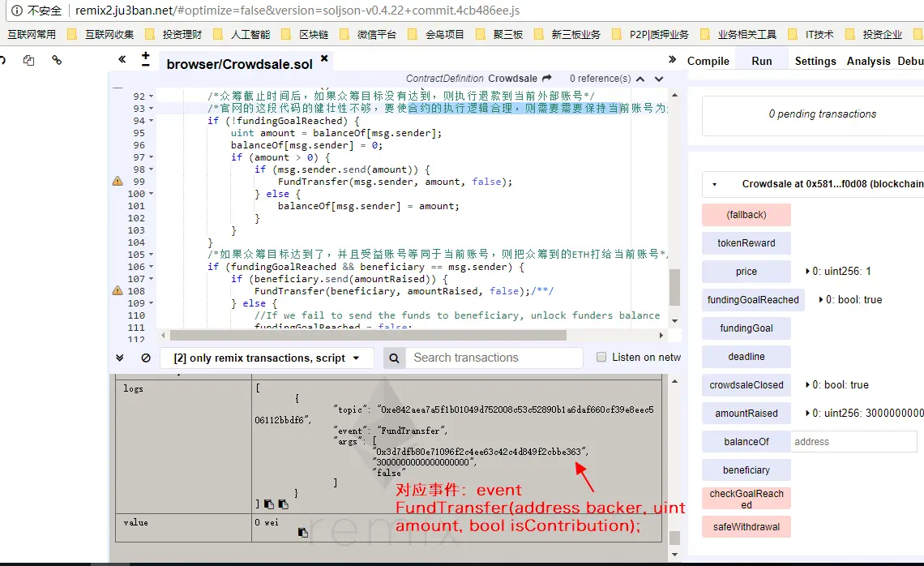Enable the Listen on network checkbox

coord(601,357)
